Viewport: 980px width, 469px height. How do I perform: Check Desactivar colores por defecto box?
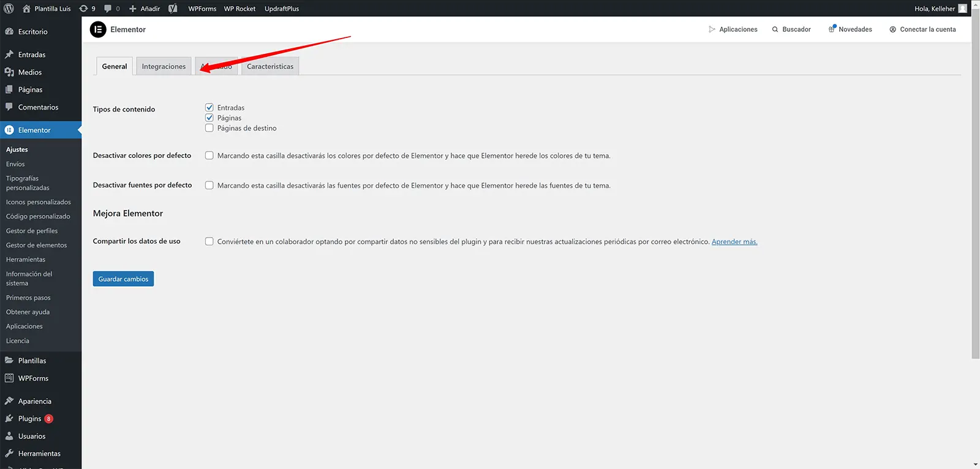coord(209,156)
